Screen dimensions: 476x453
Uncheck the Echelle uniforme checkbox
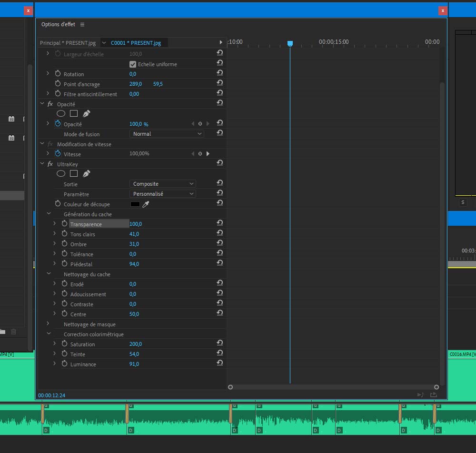coord(133,64)
